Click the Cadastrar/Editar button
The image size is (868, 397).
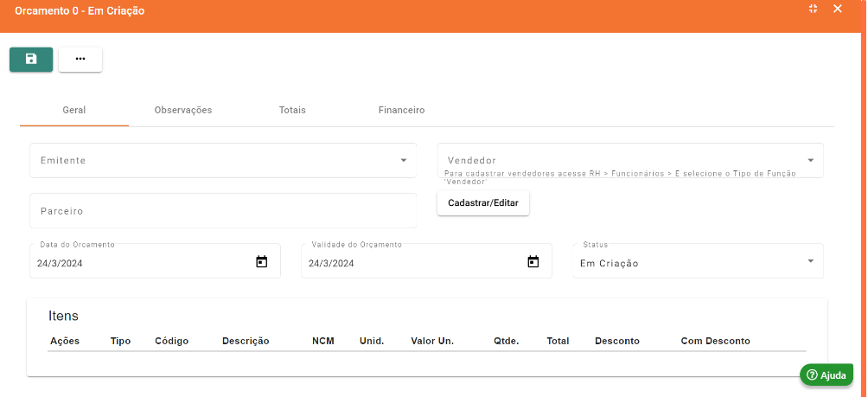(x=482, y=203)
